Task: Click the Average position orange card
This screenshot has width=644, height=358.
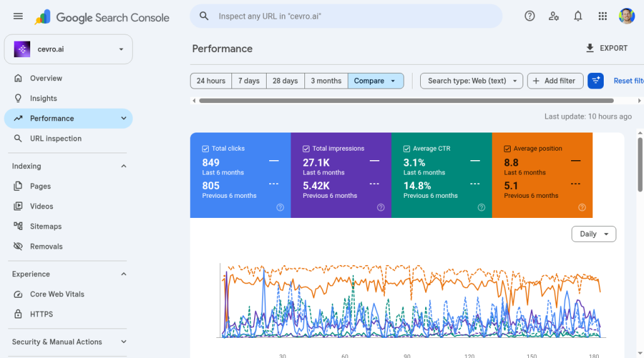Action: [x=542, y=175]
